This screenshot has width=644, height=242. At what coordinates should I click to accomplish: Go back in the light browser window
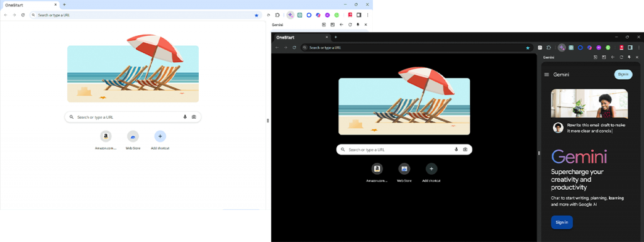(6, 15)
